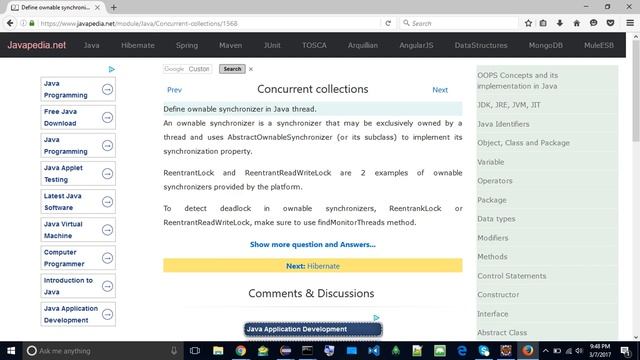
Task: Launch Google Chrome from the taskbar
Action: [240, 351]
